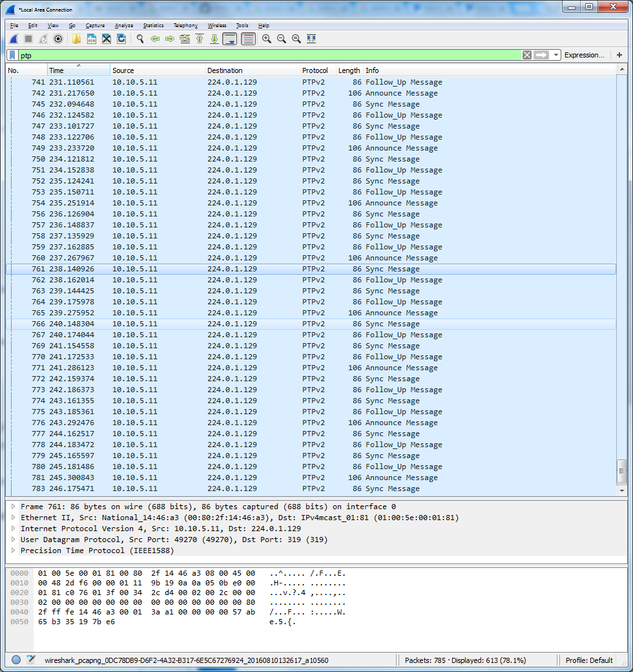Select packet 742 Announce Message
The height and width of the screenshot is (672, 633).
[x=311, y=93]
